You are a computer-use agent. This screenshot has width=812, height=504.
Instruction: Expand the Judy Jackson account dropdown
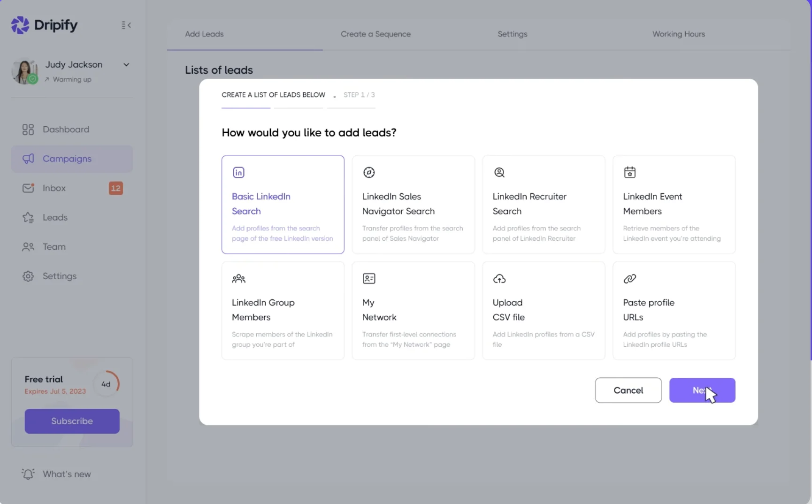(x=126, y=65)
